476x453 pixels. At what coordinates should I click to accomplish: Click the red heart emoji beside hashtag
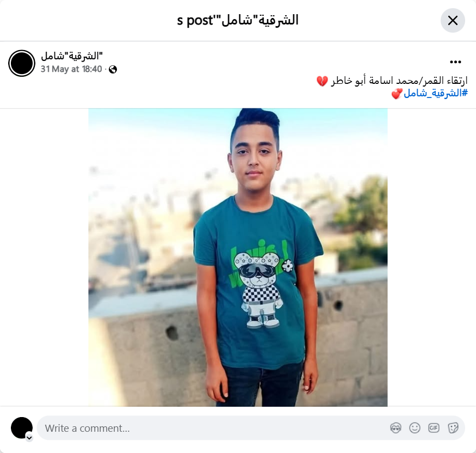tap(397, 94)
